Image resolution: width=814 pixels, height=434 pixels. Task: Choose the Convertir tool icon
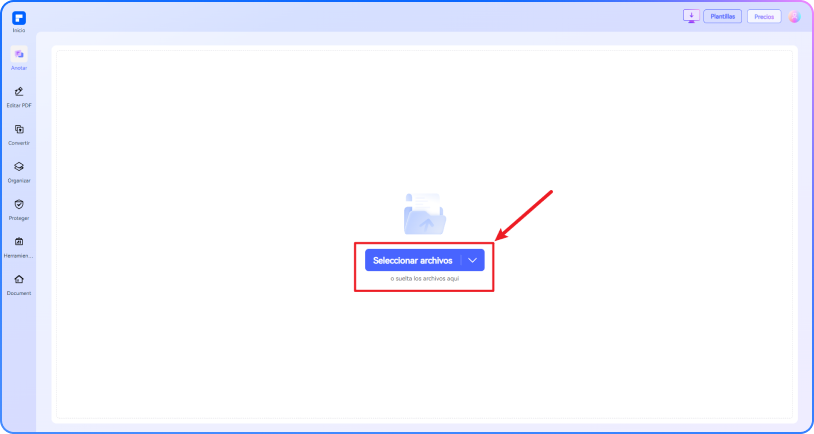[x=19, y=129]
